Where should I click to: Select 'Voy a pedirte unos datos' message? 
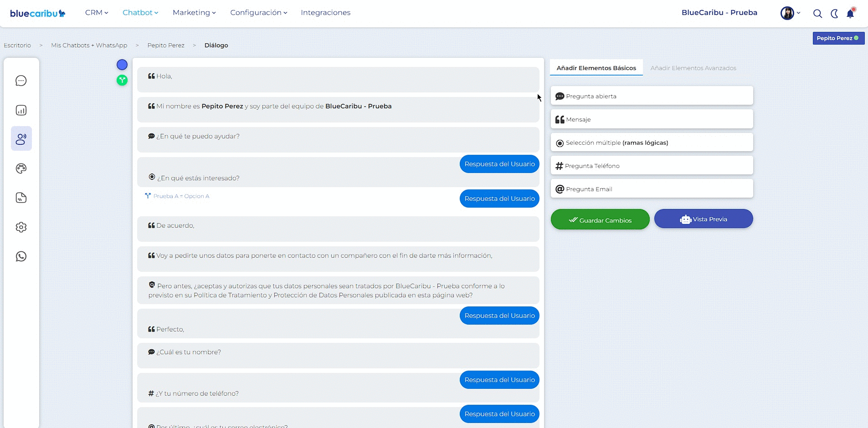[338, 259]
